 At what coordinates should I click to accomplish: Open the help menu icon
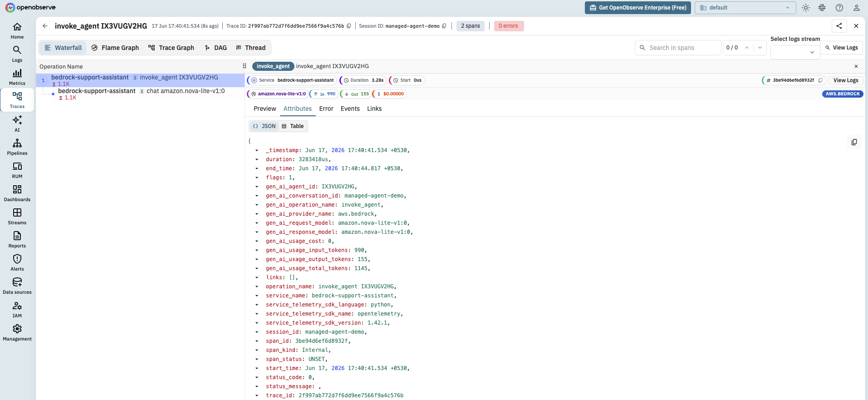coord(839,8)
